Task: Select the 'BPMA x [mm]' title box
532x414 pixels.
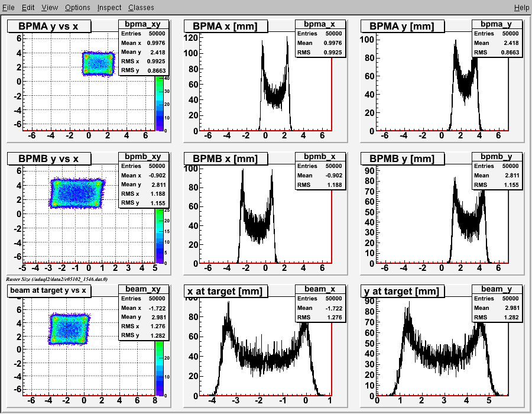Action: (226, 27)
